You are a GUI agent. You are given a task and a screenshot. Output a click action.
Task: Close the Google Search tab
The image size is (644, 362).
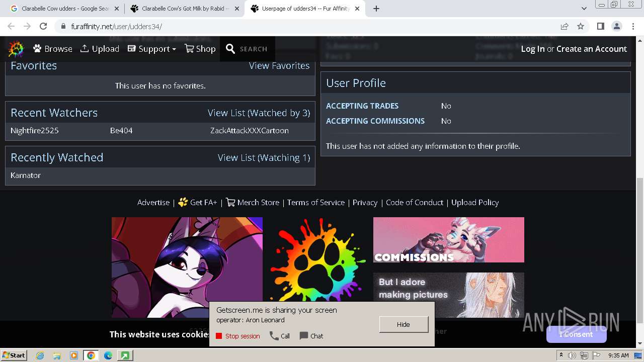117,9
